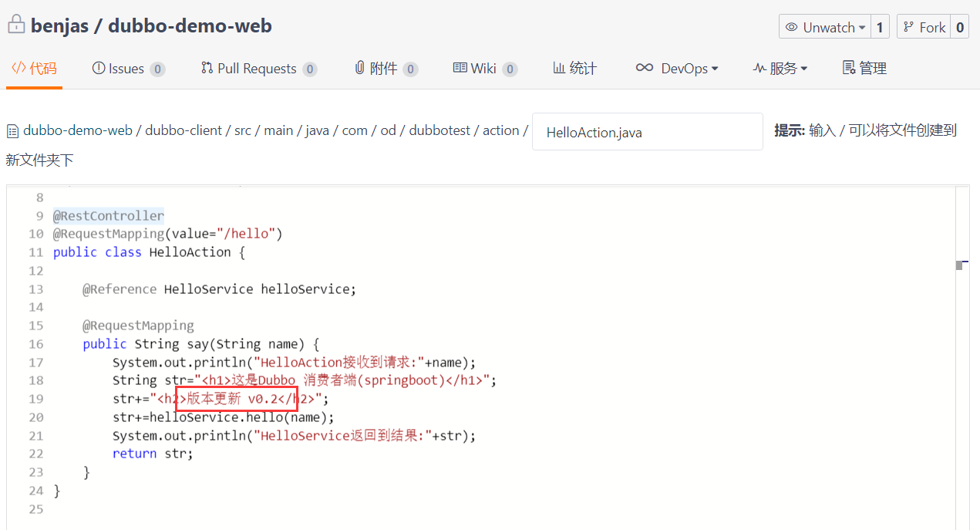Image resolution: width=980 pixels, height=530 pixels.
Task: Expand the DevOps dropdown menu
Action: point(677,69)
